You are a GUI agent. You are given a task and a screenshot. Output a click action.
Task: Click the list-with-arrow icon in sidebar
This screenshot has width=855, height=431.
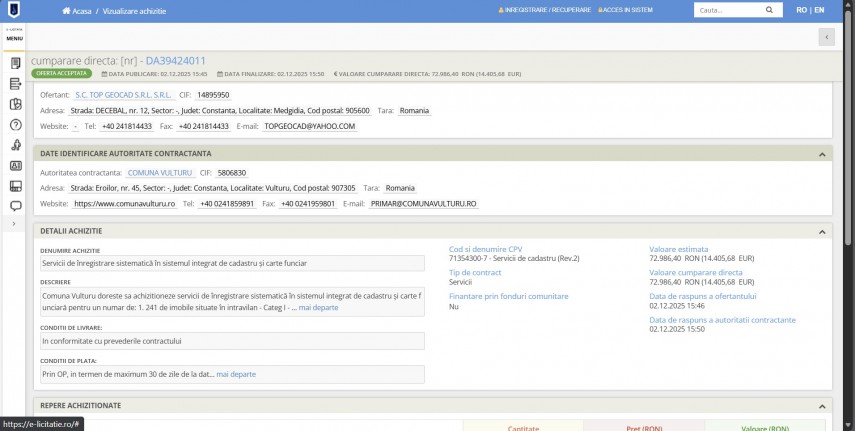click(x=15, y=84)
